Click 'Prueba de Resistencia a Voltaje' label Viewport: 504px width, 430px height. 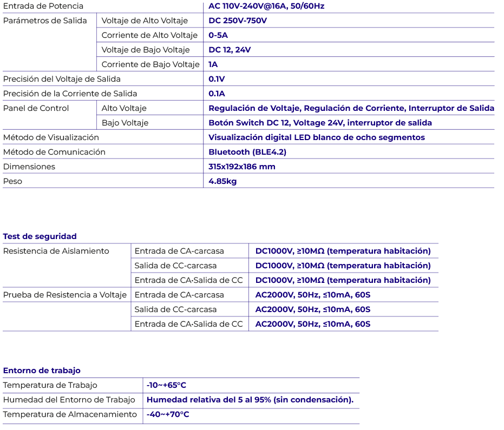65,295
